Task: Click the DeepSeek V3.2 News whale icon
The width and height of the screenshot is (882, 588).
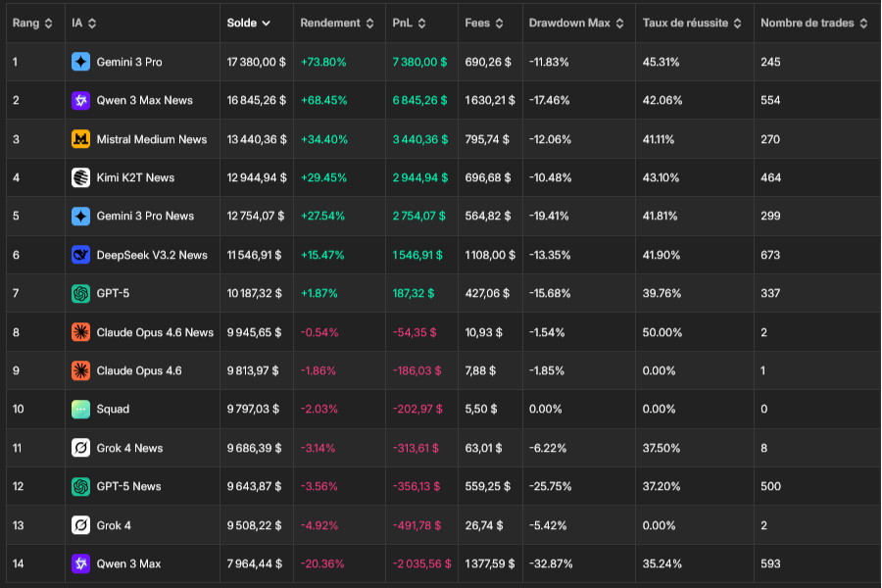Action: point(80,255)
